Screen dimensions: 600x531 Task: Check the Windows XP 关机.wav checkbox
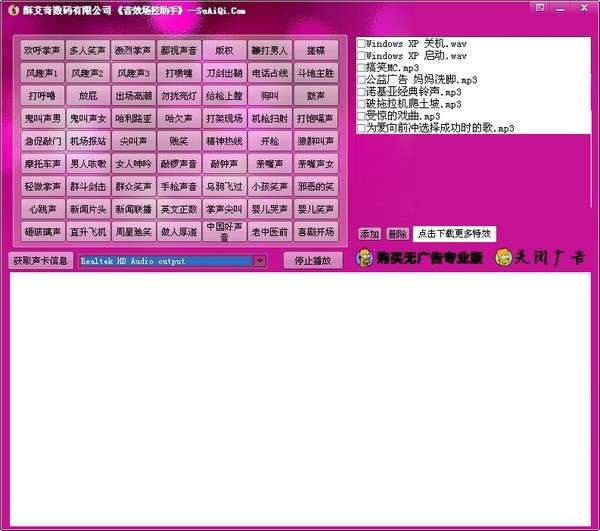point(361,44)
